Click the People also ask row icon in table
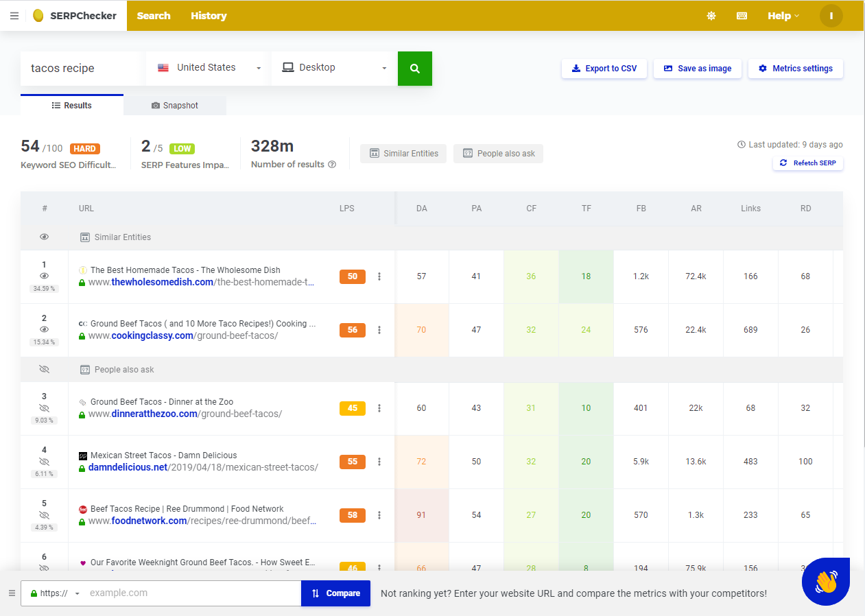 tap(85, 370)
